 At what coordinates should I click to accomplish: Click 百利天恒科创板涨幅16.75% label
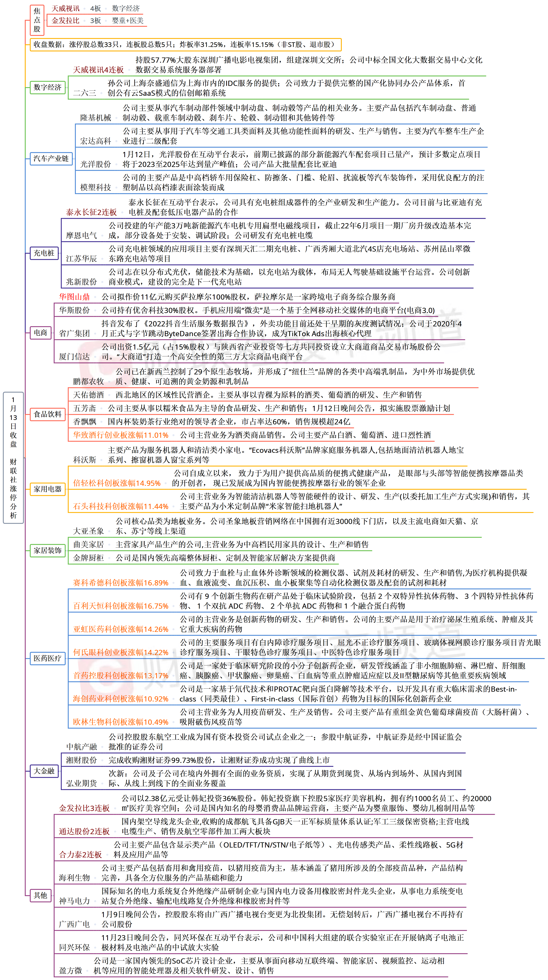coord(121,606)
